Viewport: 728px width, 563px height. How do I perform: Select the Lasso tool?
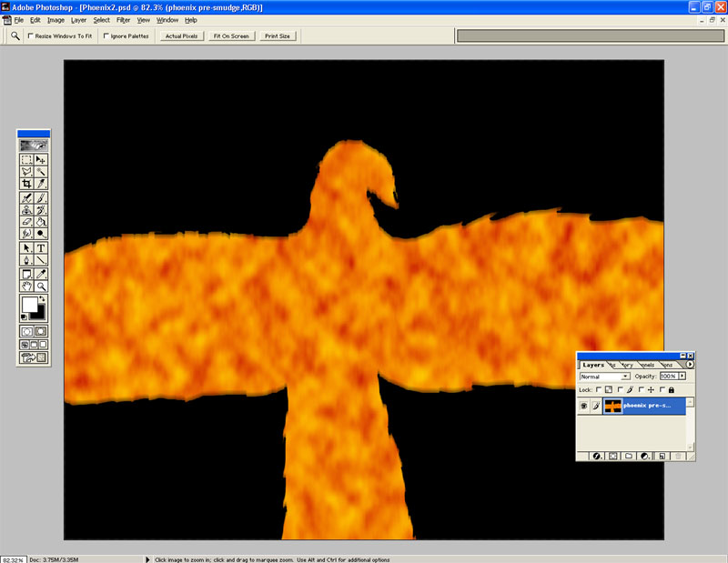26,172
